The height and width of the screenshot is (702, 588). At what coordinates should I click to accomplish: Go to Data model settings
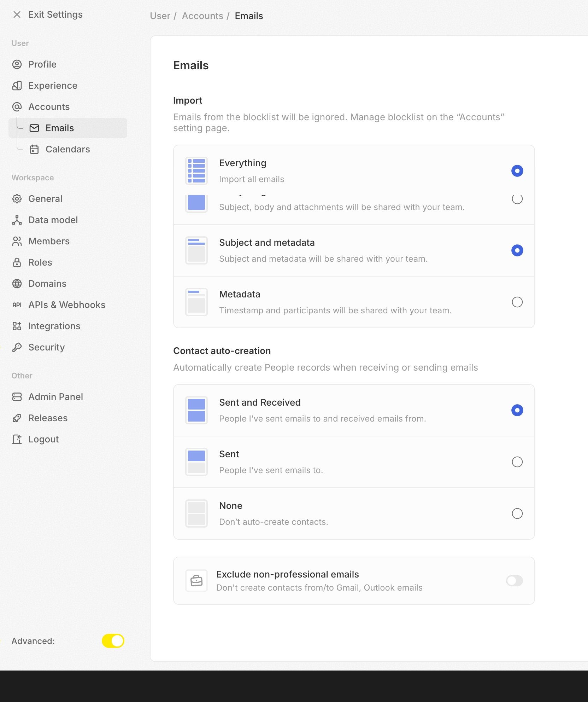pos(53,220)
